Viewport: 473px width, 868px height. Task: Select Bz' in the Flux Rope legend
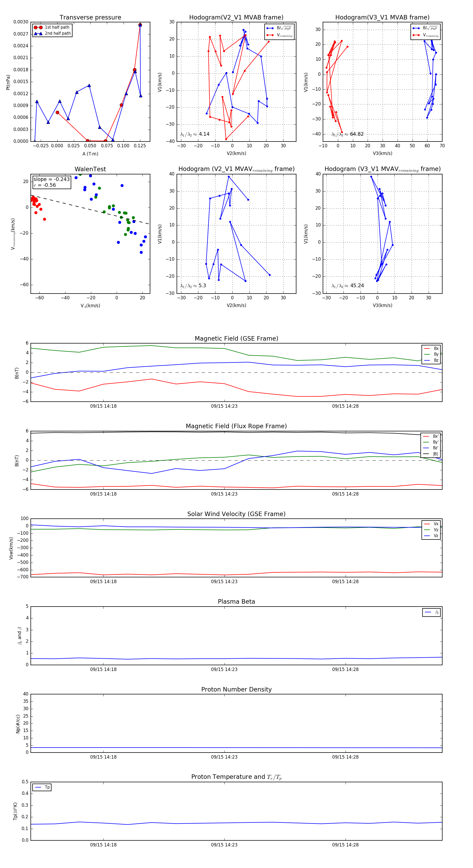[x=431, y=448]
